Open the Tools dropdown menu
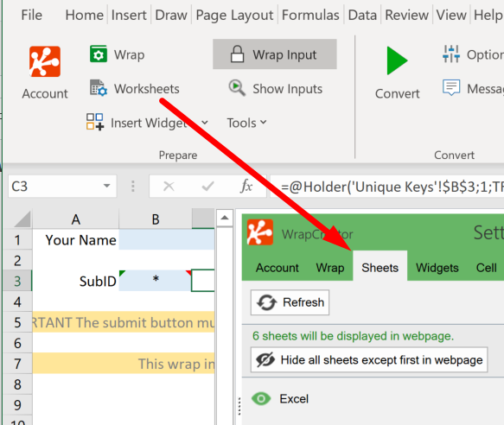Screen dimensions: 504x425 point(246,123)
